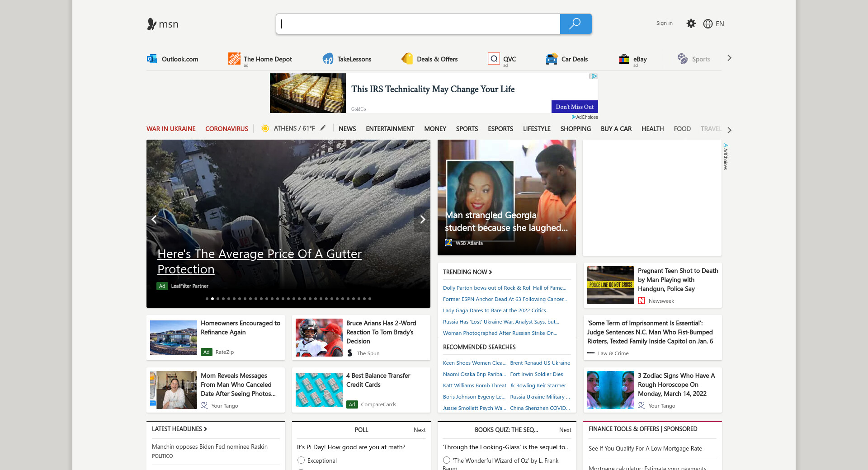Click the blue search magnifier button
The height and width of the screenshot is (470, 868).
coord(575,24)
